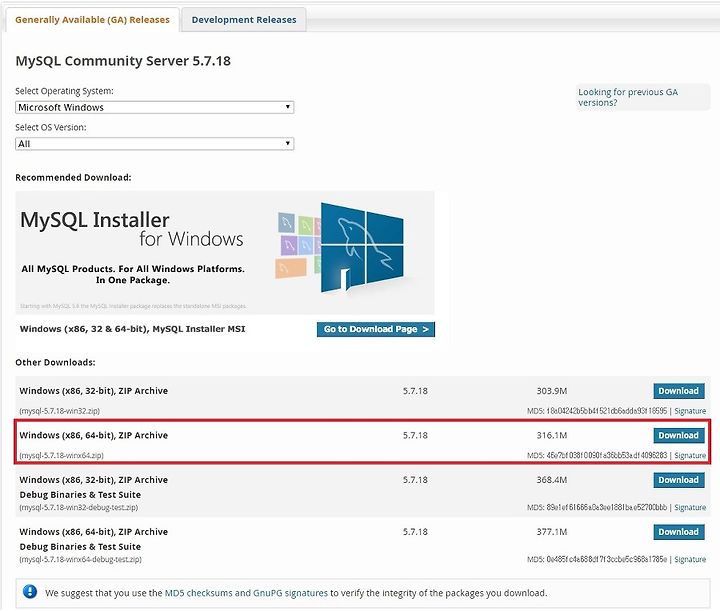The image size is (720, 611).
Task: Click the MySQL Community Server 5.7.18 heading
Action: (x=123, y=61)
